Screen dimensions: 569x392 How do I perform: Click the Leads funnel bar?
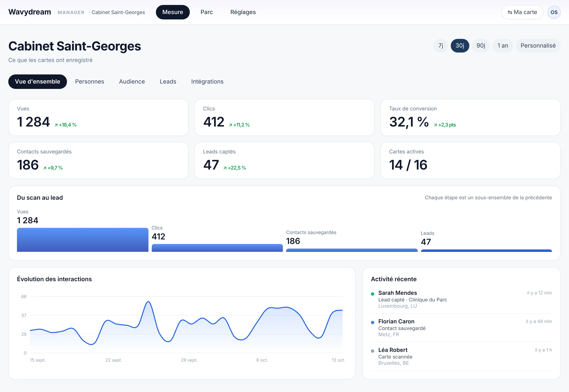[486, 251]
